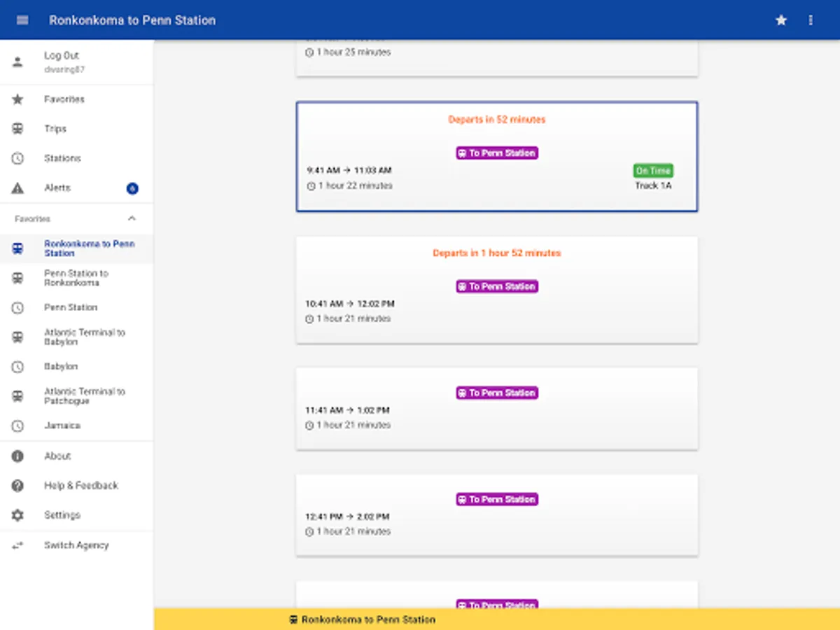
Task: Open Penn Station favorite station
Action: (76, 307)
